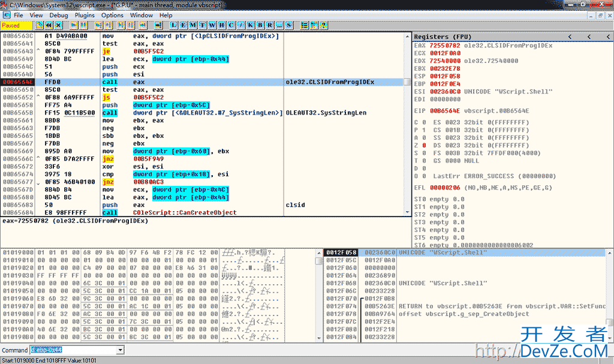Viewport: 614px width, 364px height.
Task: Select hex dump row at address 01019000
Action: 158,252
